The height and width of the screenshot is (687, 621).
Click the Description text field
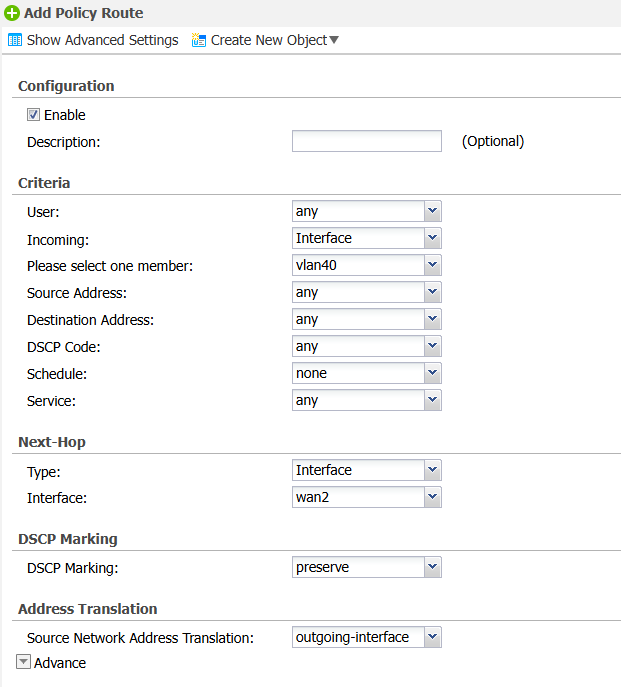(x=367, y=141)
